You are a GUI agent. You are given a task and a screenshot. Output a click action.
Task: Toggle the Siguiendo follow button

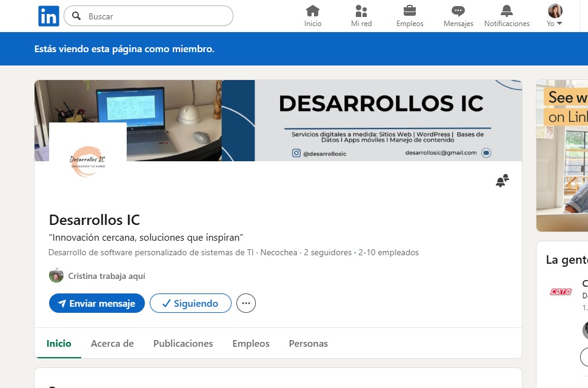[190, 303]
